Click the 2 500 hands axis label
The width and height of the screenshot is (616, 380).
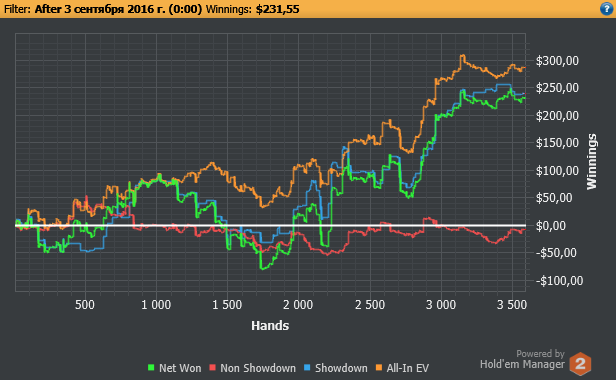[x=370, y=305]
